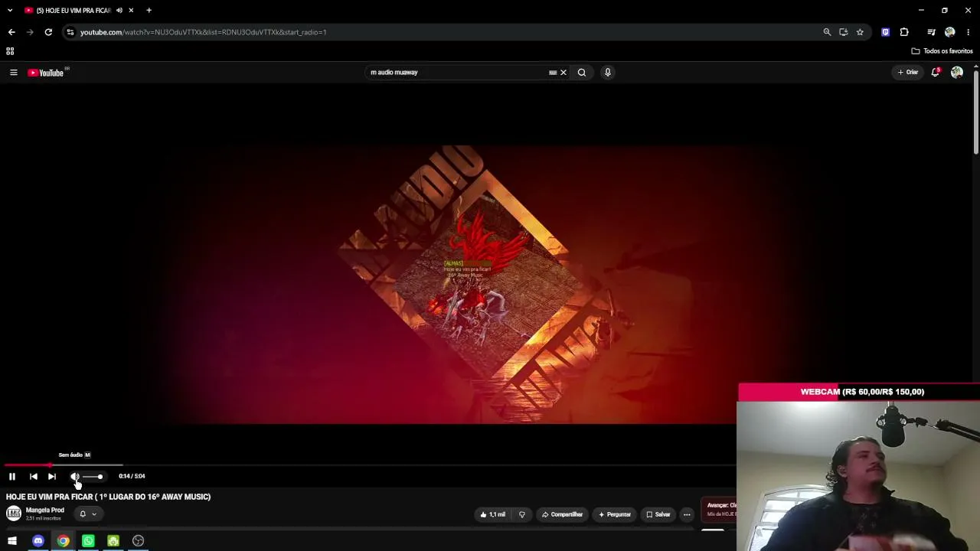
Task: Open the apps grid in bookmarks bar
Action: [10, 51]
